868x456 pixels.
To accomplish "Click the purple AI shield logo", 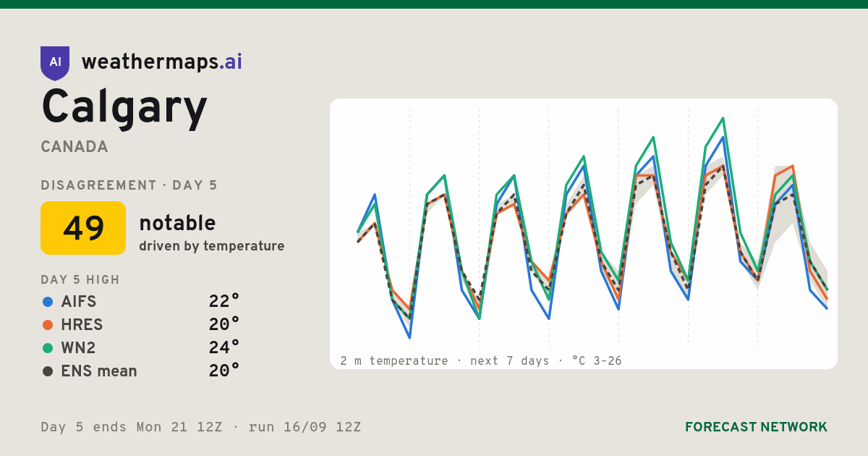I will pyautogui.click(x=55, y=63).
